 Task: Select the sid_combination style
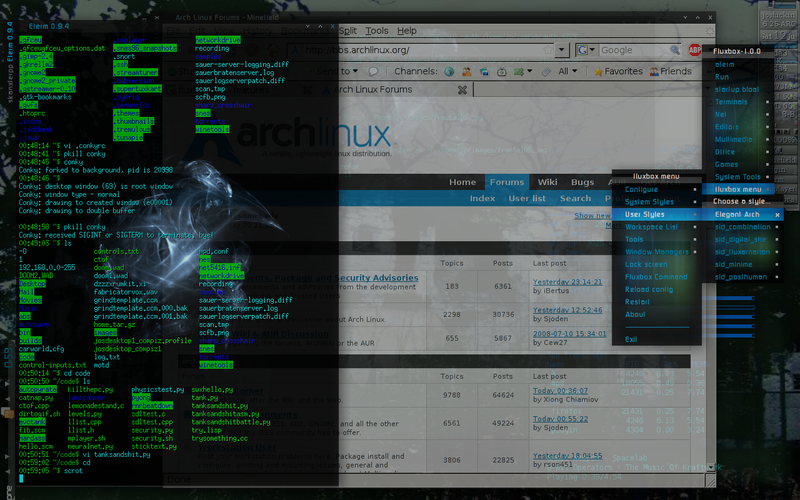pos(743,227)
